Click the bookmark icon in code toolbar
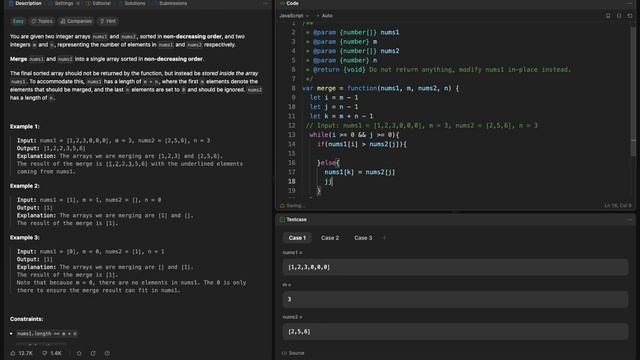640x360 pixels. pos(608,16)
